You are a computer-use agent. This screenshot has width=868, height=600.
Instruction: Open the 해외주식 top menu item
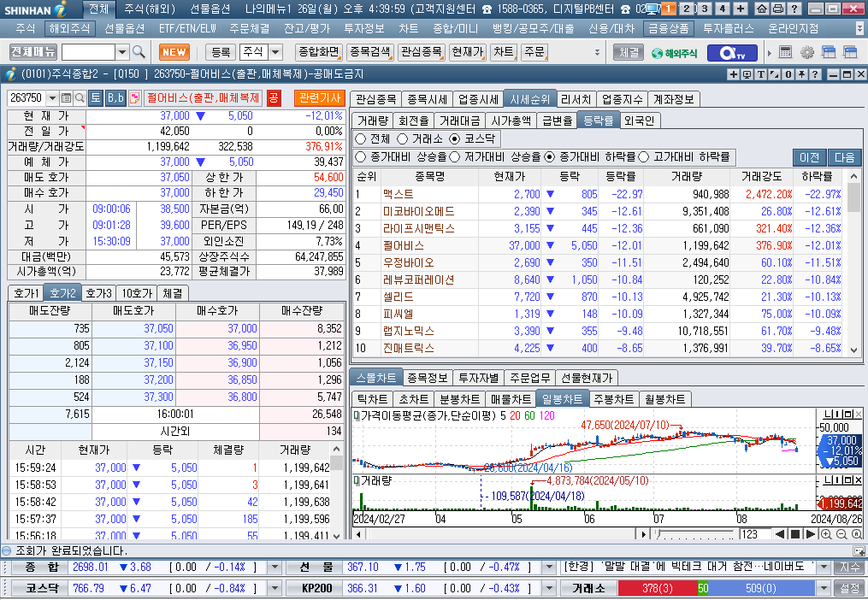click(69, 28)
